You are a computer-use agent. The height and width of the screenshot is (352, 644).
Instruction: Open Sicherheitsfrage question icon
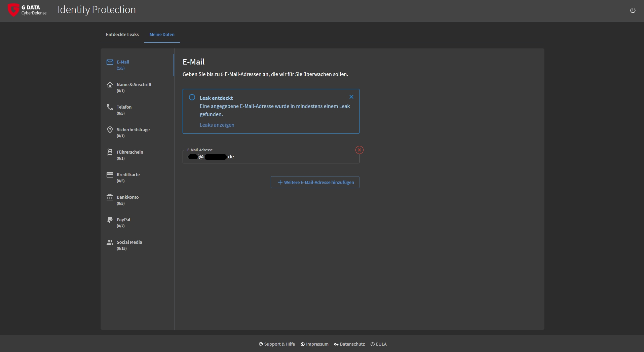[110, 130]
